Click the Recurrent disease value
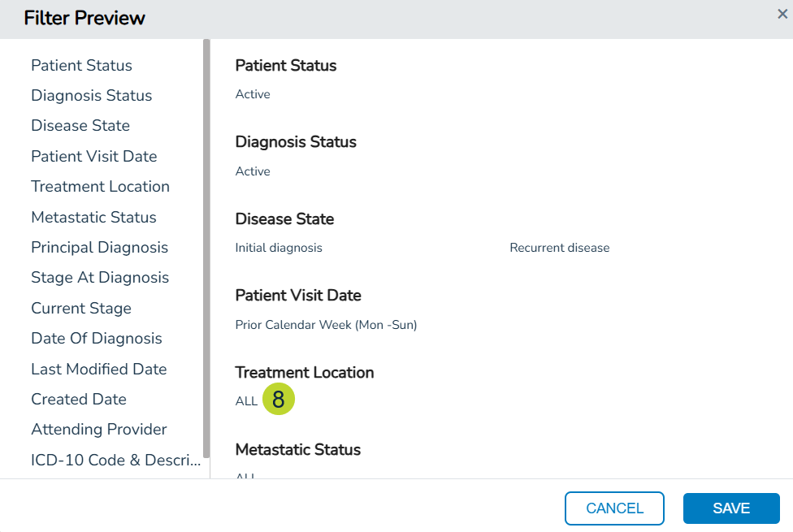This screenshot has width=793, height=532. pyautogui.click(x=559, y=248)
